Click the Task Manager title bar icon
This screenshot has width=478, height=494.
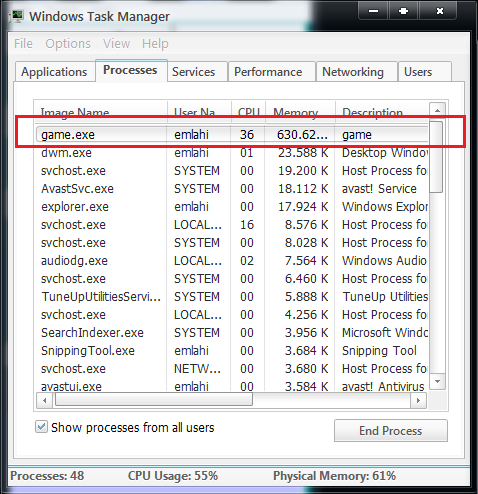click(16, 16)
